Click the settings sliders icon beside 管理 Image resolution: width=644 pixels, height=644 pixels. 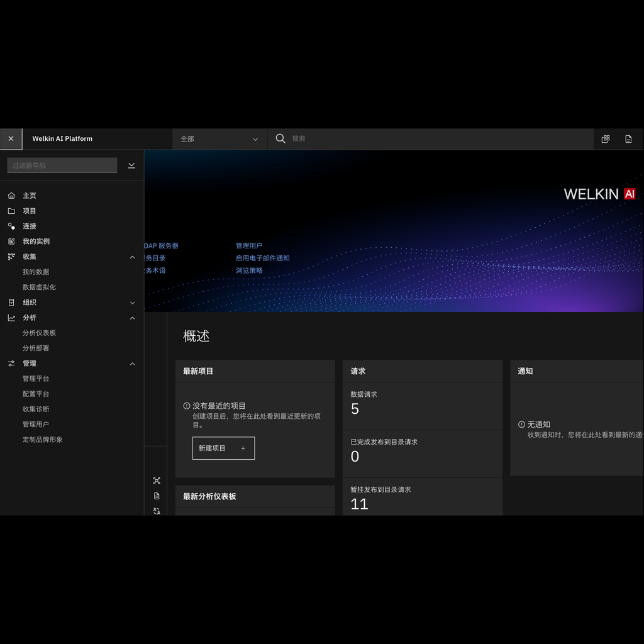pos(11,364)
